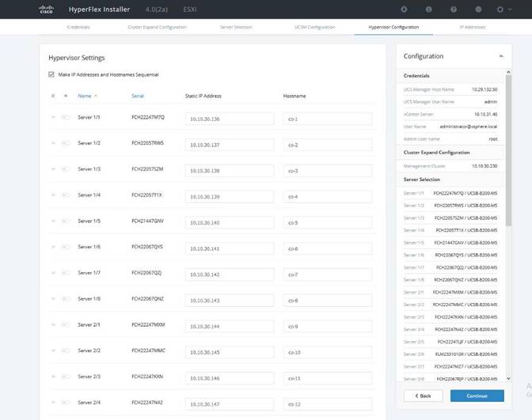Edit the hostname field co-12
This screenshot has height=420, width=532.
point(328,404)
